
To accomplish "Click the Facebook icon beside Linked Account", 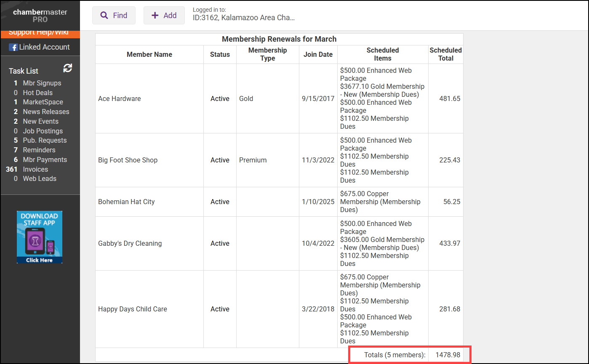I will click(x=13, y=47).
